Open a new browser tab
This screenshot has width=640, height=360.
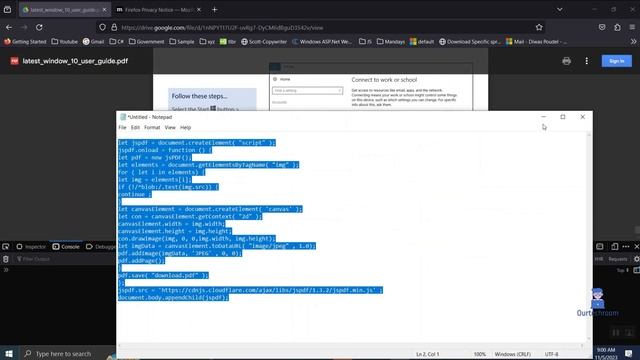point(215,9)
